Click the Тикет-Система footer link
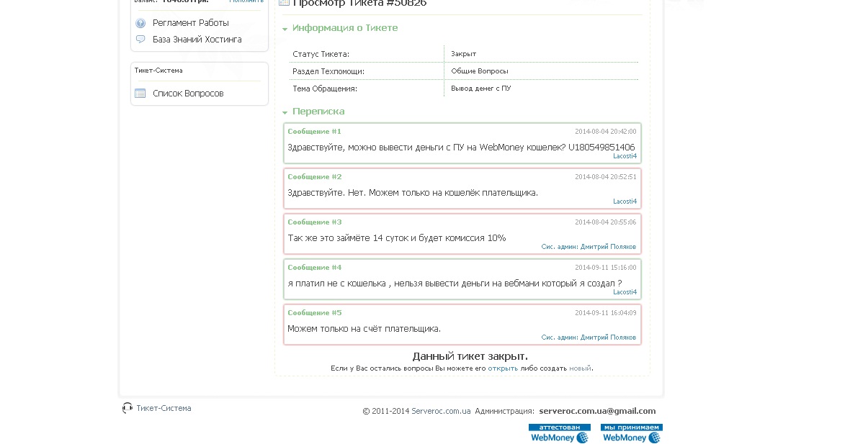 164,408
